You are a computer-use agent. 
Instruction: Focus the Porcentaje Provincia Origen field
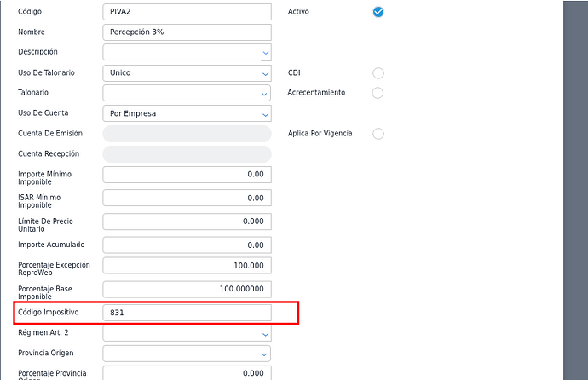[187, 373]
